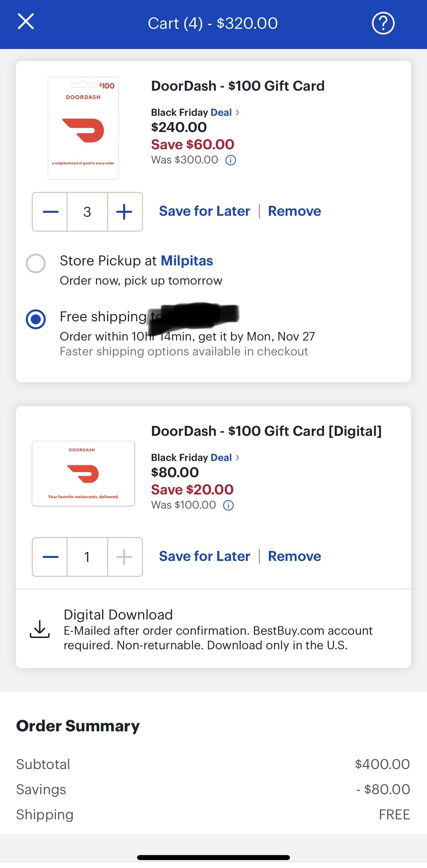Decrease physical gift card quantity with minus
This screenshot has height=868, width=427.
(50, 211)
